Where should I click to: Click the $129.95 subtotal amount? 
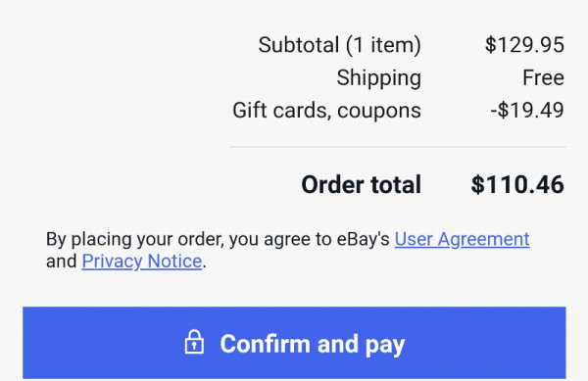point(524,45)
